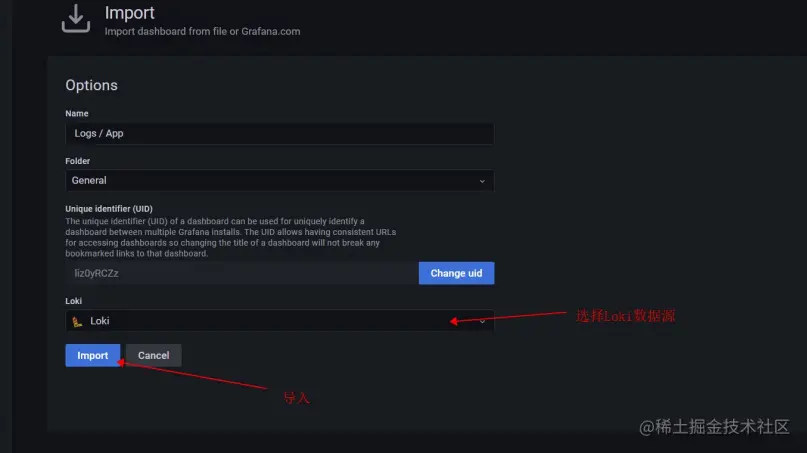
Task: Click the Name field label
Action: pyautogui.click(x=77, y=113)
